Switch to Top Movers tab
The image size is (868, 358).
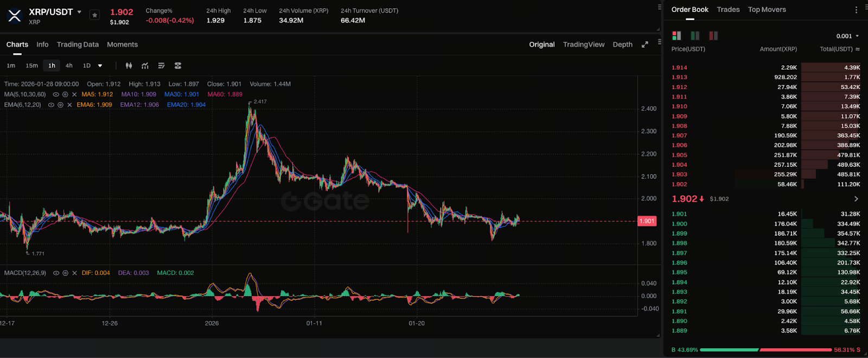(x=767, y=10)
